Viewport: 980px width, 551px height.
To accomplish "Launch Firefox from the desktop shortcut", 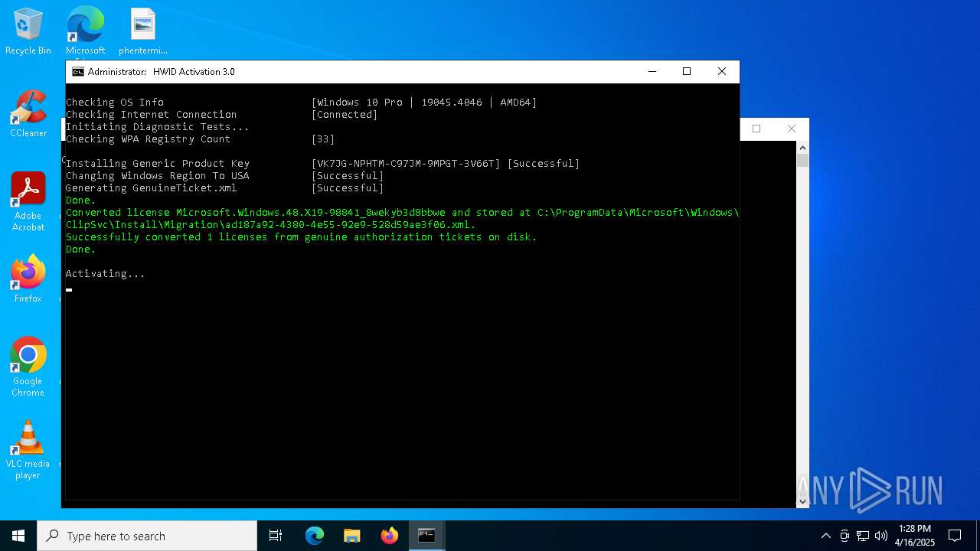I will click(28, 279).
